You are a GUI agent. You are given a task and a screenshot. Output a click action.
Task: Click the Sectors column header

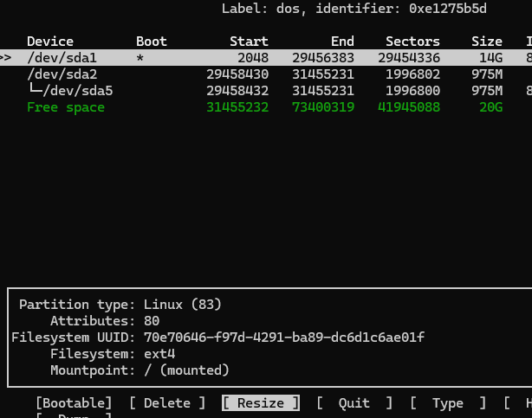point(412,42)
